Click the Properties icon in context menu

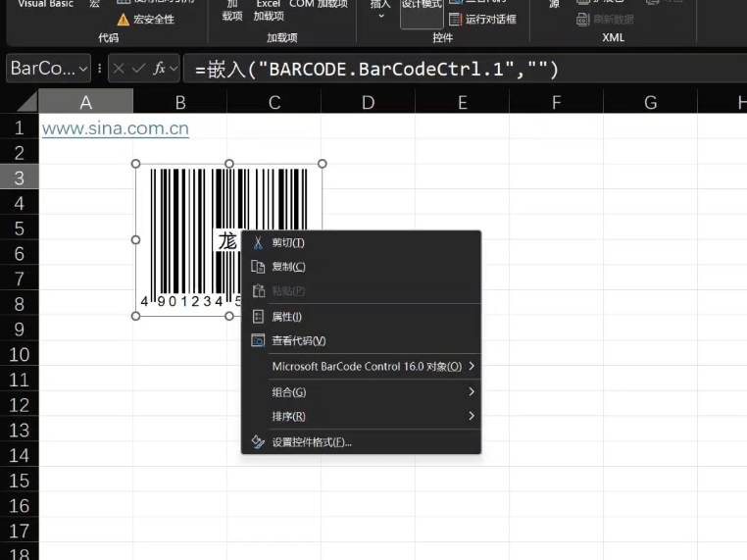258,317
